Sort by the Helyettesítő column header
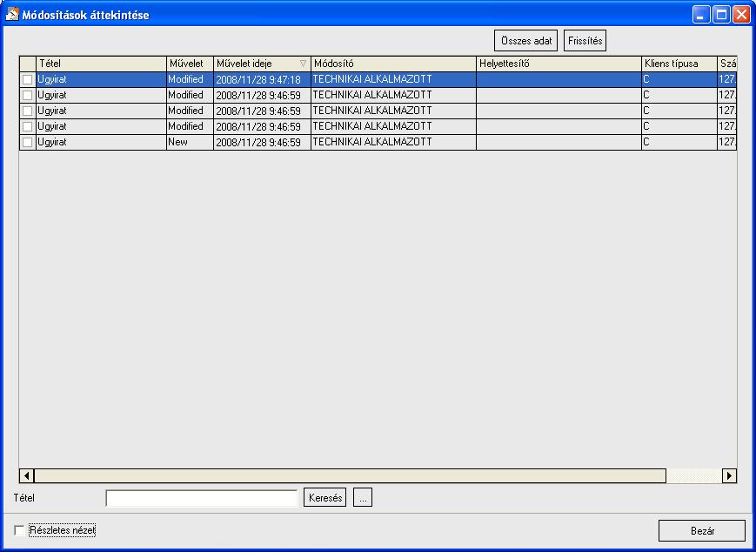756x552 pixels. click(x=559, y=64)
